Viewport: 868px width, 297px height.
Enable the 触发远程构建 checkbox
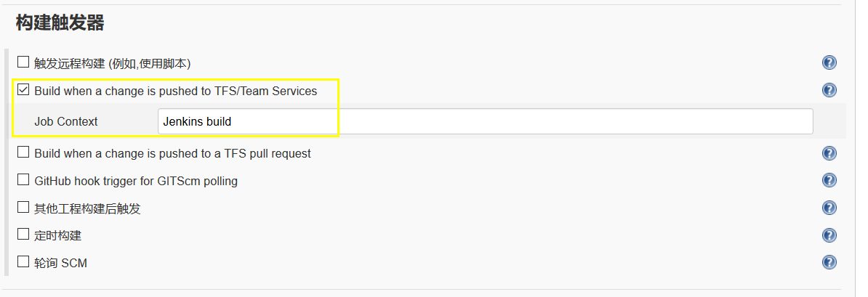(x=23, y=62)
